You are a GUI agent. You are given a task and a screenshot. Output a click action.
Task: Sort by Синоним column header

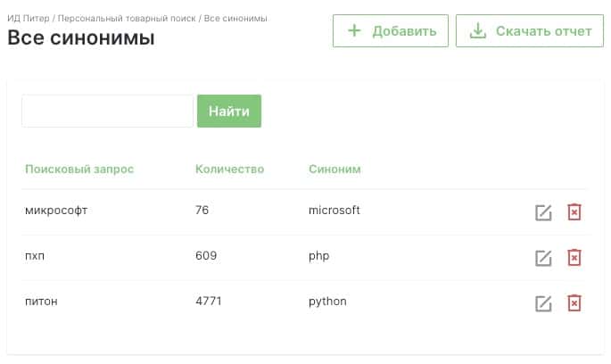[x=334, y=170]
